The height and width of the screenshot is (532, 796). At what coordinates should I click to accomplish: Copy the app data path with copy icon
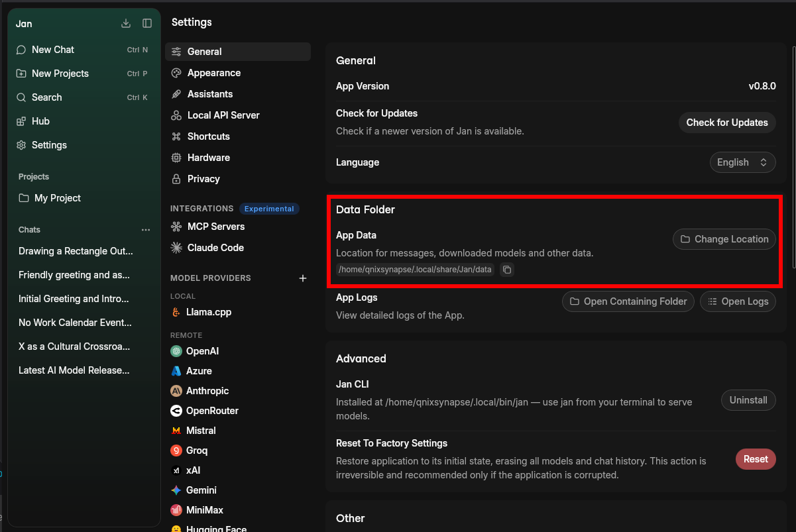point(506,270)
